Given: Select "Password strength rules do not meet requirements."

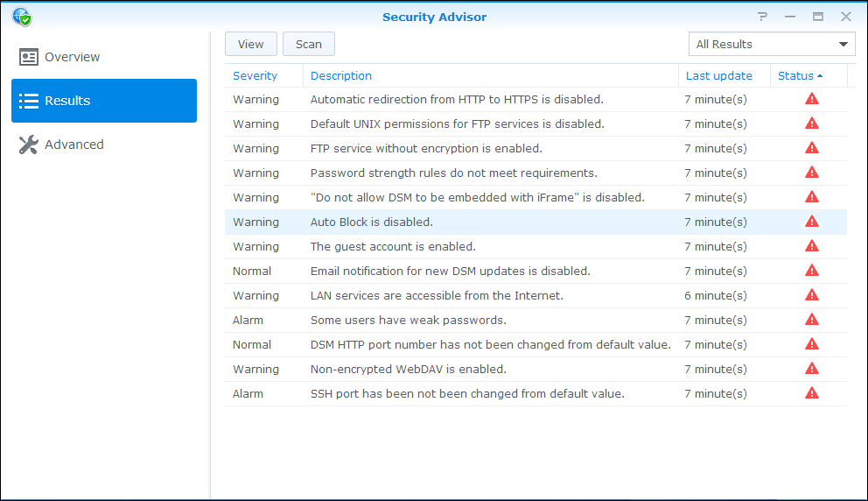Looking at the screenshot, I should pos(454,173).
